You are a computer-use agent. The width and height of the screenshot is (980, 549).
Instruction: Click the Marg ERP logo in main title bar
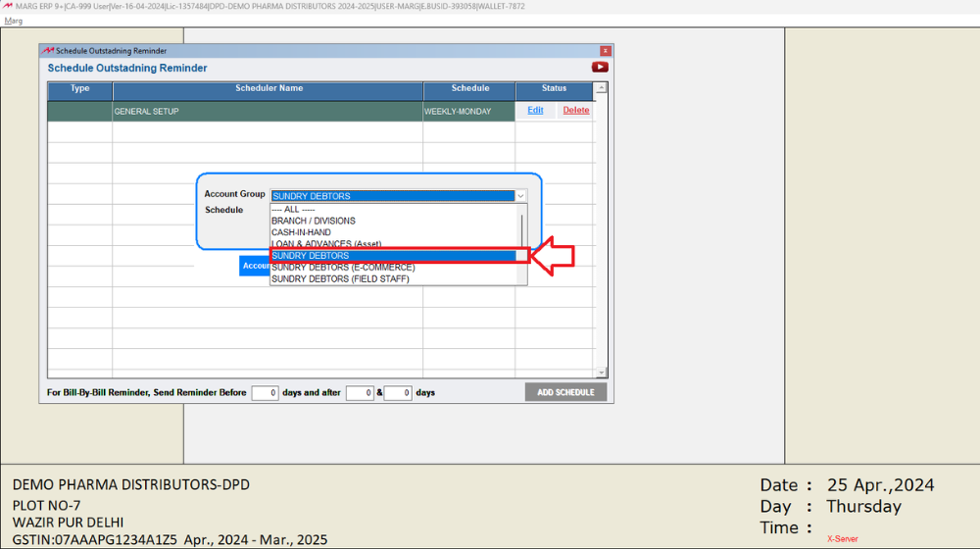pyautogui.click(x=8, y=6)
